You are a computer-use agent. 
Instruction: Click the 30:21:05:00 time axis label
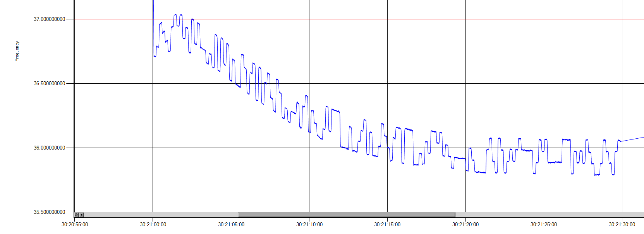point(231,224)
